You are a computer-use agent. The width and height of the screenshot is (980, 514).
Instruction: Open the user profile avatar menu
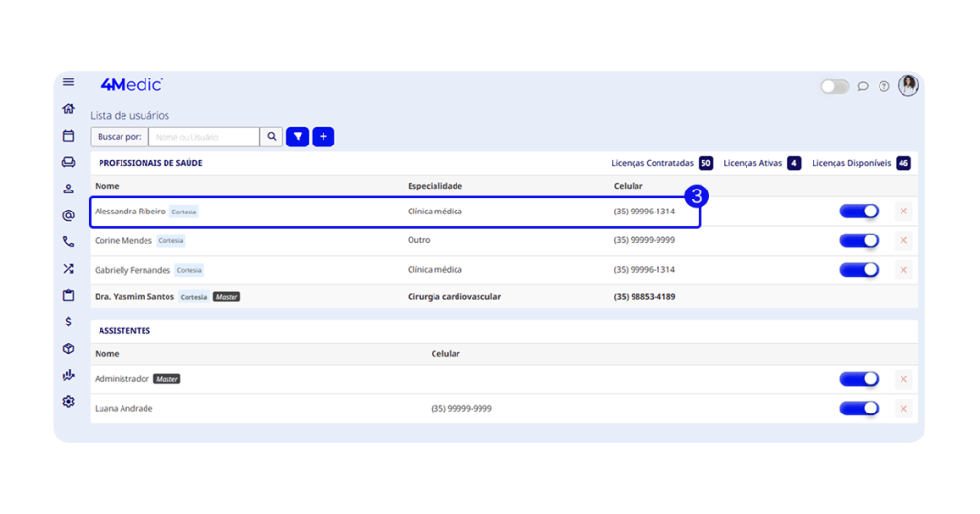pyautogui.click(x=908, y=85)
